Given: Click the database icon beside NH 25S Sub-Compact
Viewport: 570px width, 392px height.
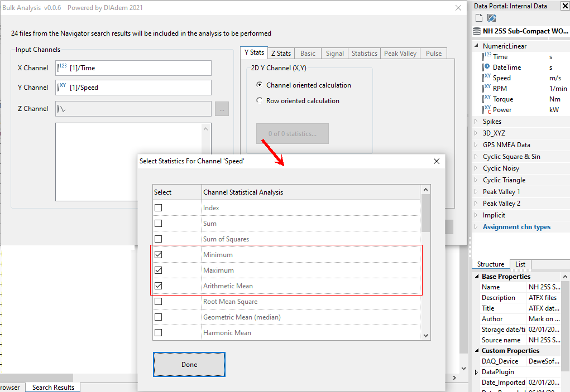Looking at the screenshot, I should pyautogui.click(x=476, y=31).
